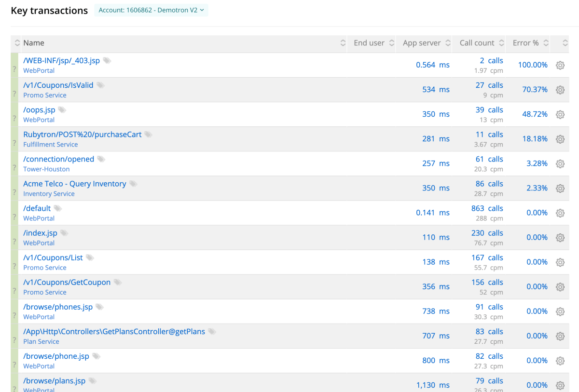Sort table by Name column header
This screenshot has width=579, height=392.
point(34,43)
